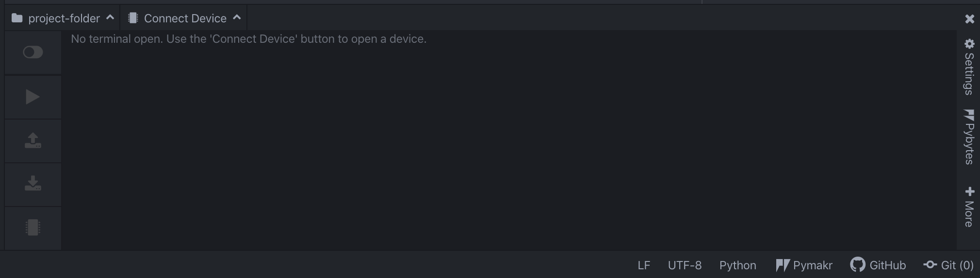Open the Settings gear icon
Image resolution: width=980 pixels, height=278 pixels.
tap(969, 44)
